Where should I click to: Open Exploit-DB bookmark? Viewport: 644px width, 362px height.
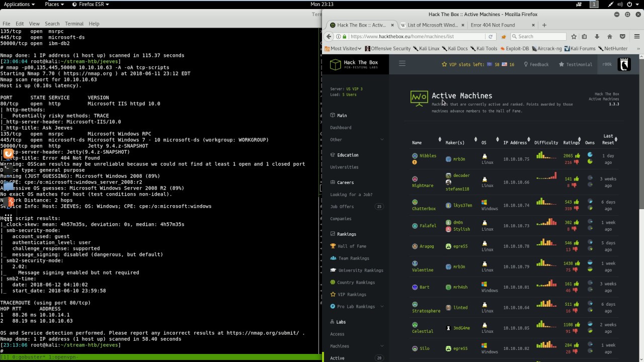(514, 49)
